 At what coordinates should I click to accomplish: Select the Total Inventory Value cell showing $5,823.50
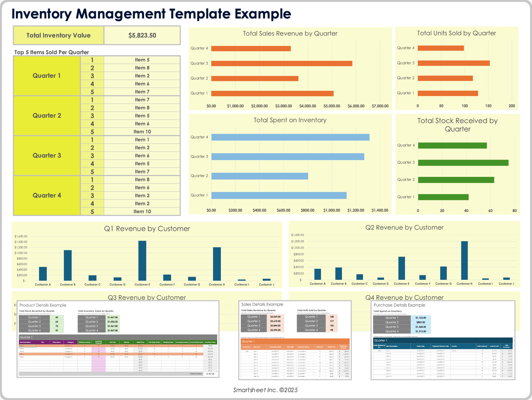coord(142,35)
